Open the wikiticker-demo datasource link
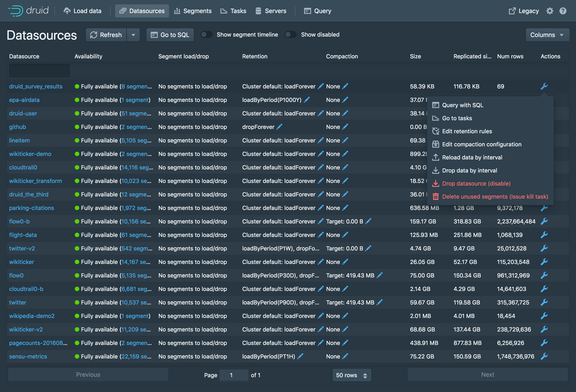Viewport: 576px width, 392px height. [x=30, y=154]
